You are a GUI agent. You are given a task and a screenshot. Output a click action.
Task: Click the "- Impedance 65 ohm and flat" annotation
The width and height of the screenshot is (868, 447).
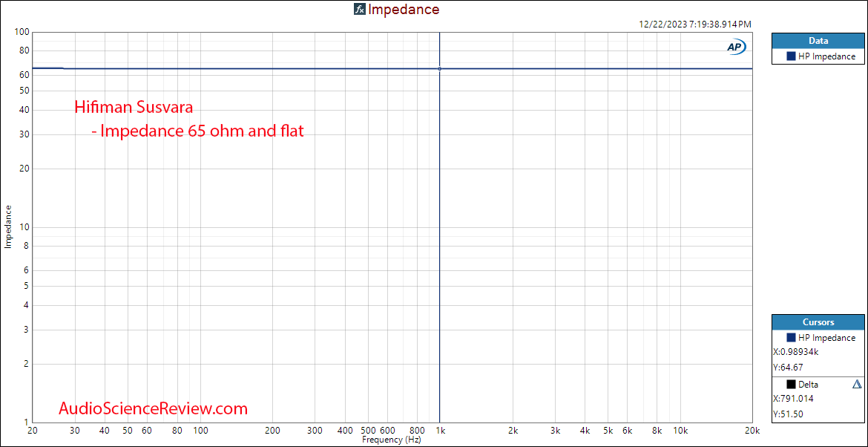click(197, 132)
